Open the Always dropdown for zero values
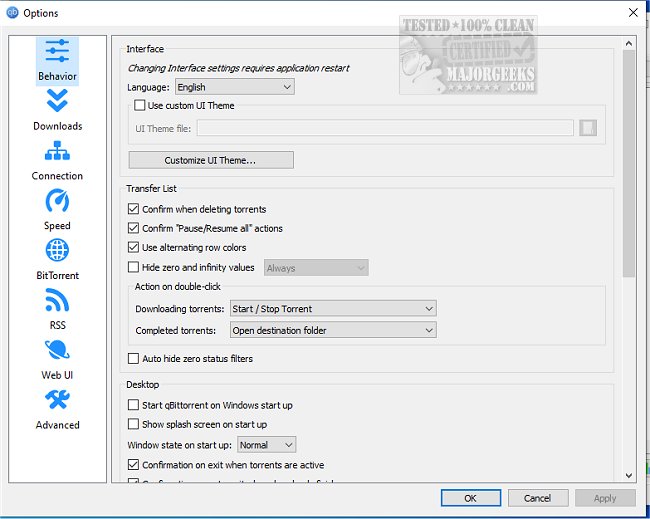Image resolution: width=650 pixels, height=519 pixels. [x=316, y=268]
